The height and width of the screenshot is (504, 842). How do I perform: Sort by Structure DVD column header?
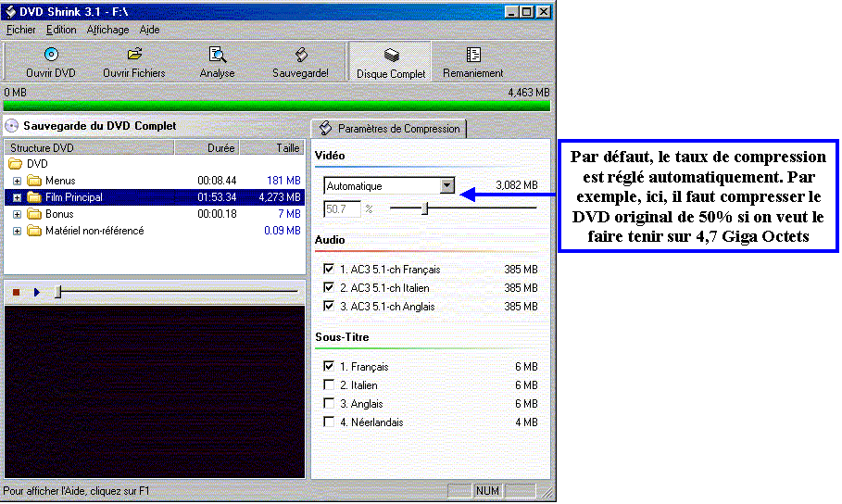(89, 147)
